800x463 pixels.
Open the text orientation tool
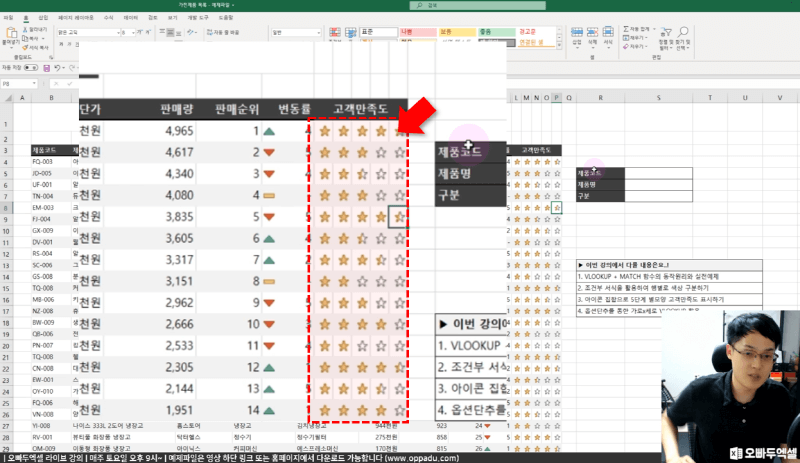click(190, 32)
